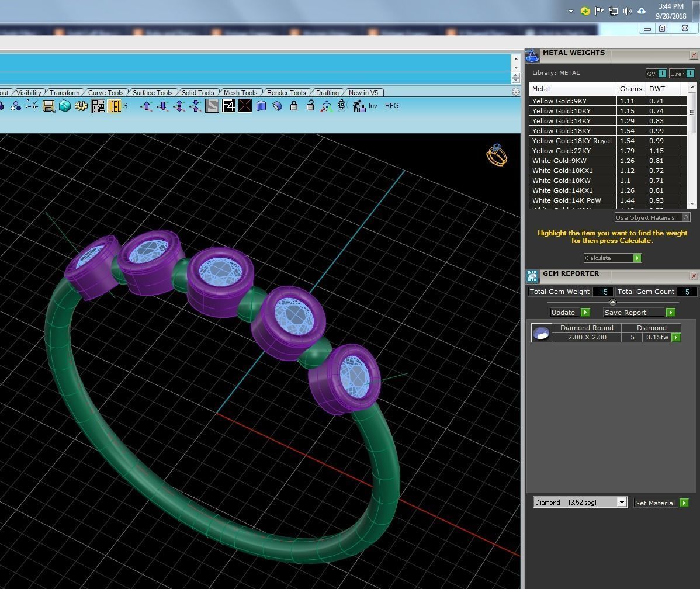Click the gumball axes arrows icon
This screenshot has width=700, height=589.
point(327,106)
